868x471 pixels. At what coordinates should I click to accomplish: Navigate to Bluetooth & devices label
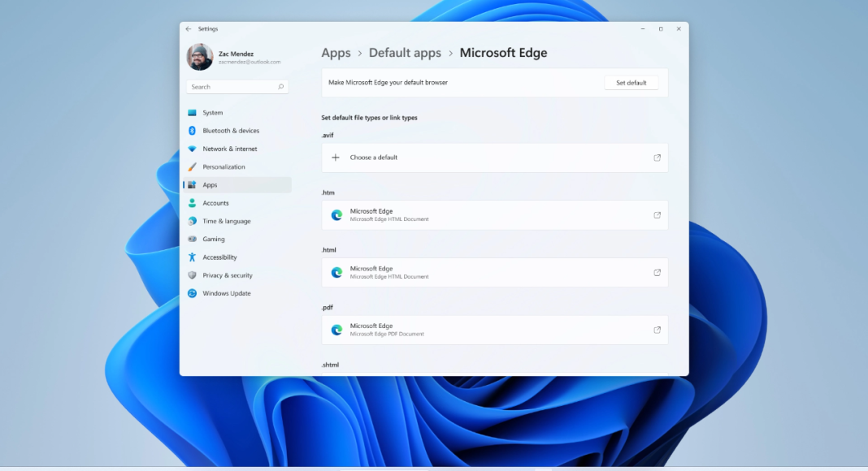pos(231,131)
